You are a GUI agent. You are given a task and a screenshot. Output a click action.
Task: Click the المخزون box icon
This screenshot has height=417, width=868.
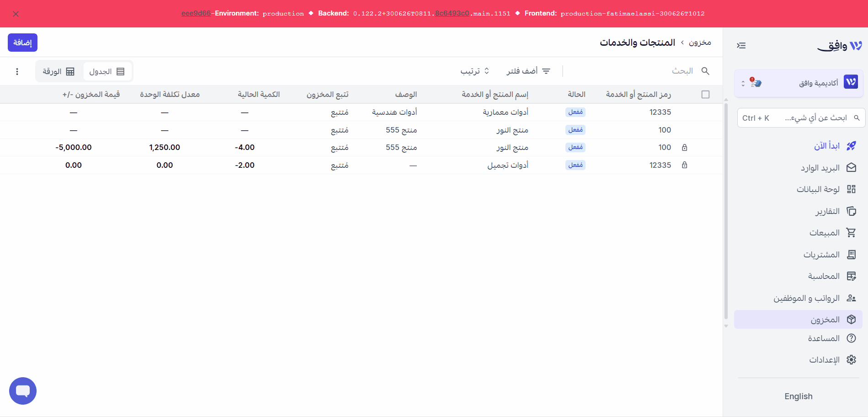click(x=851, y=320)
